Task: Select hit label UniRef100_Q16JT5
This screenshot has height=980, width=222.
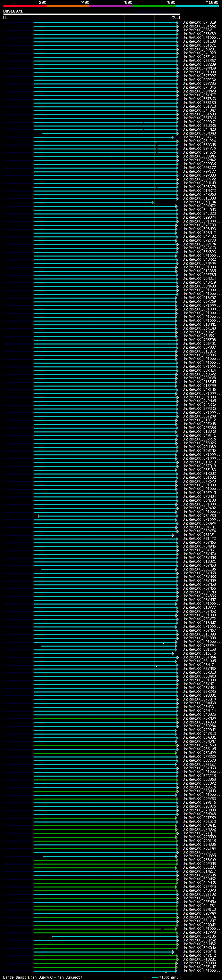Action: [199, 653]
